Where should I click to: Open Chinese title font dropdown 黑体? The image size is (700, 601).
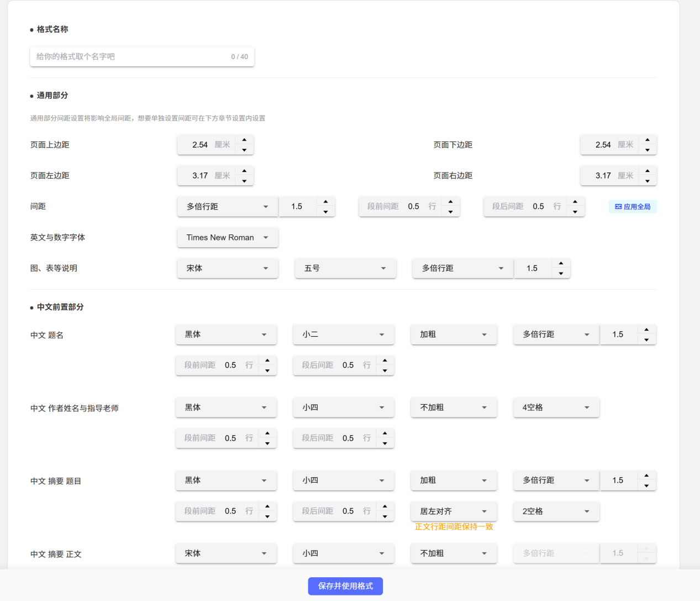(226, 335)
